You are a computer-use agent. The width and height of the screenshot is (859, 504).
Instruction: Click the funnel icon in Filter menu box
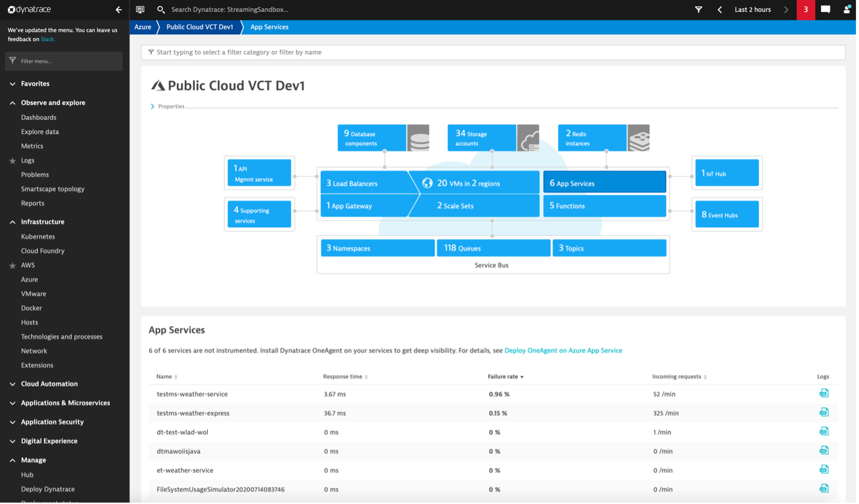point(12,61)
